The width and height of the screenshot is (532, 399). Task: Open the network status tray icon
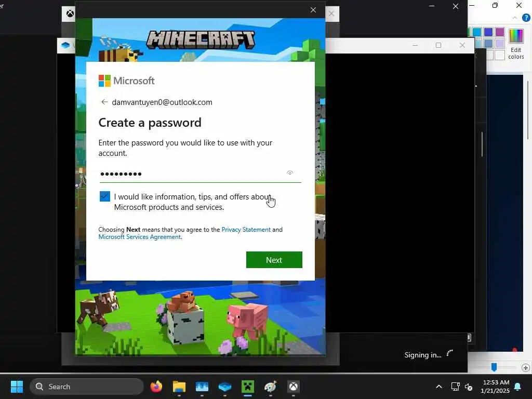pyautogui.click(x=455, y=387)
